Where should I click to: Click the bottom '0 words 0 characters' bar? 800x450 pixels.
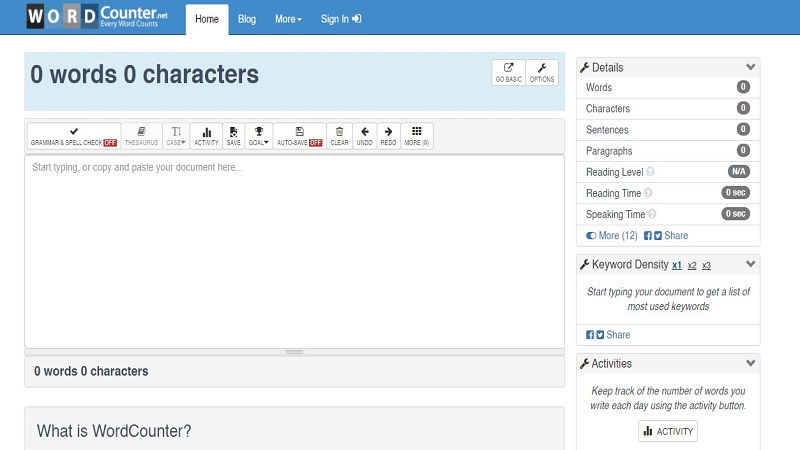[294, 371]
